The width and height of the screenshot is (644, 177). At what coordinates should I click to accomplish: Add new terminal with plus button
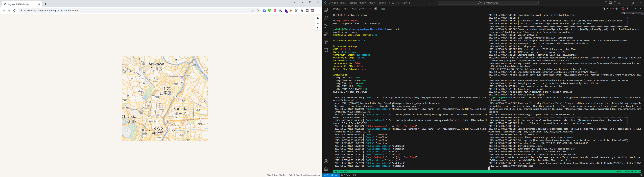pos(616,9)
